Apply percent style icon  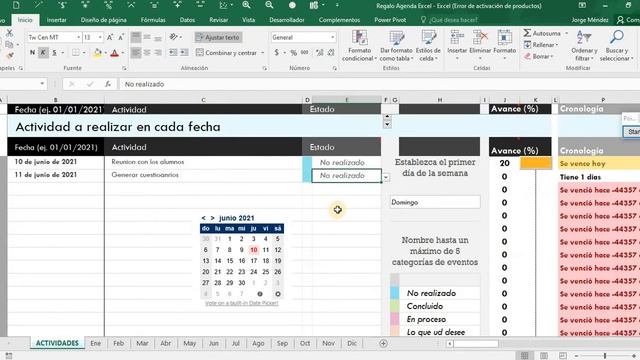(293, 53)
